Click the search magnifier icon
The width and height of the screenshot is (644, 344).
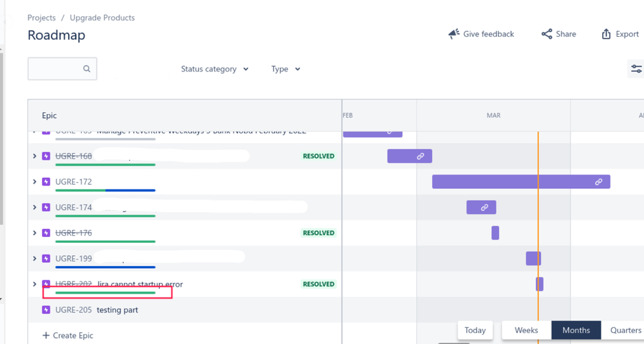[86, 68]
